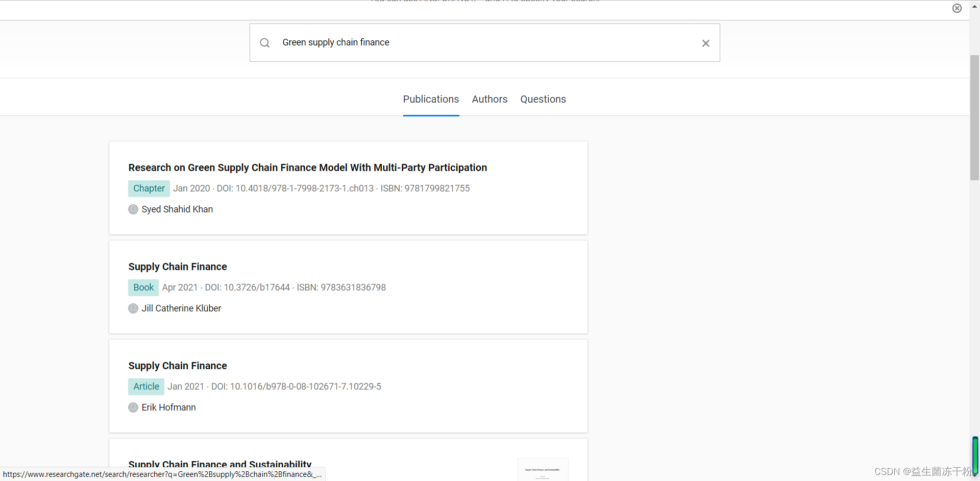Click ISBN: 9781799821755 text

[x=425, y=188]
